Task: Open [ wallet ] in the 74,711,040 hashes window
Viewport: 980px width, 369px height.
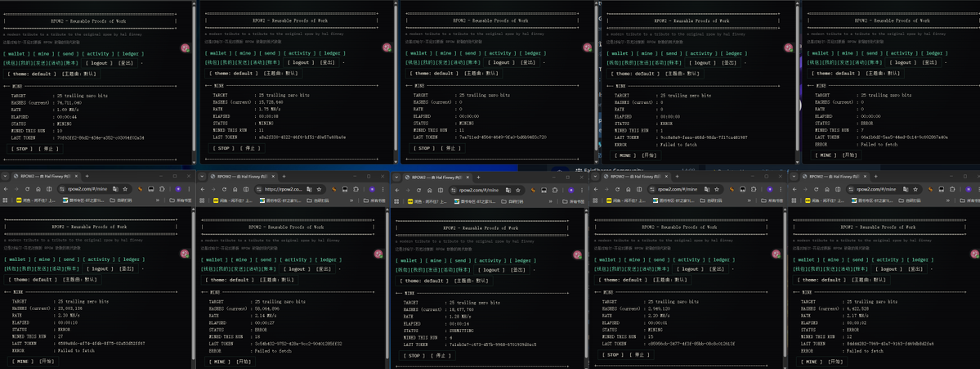Action: 16,53
